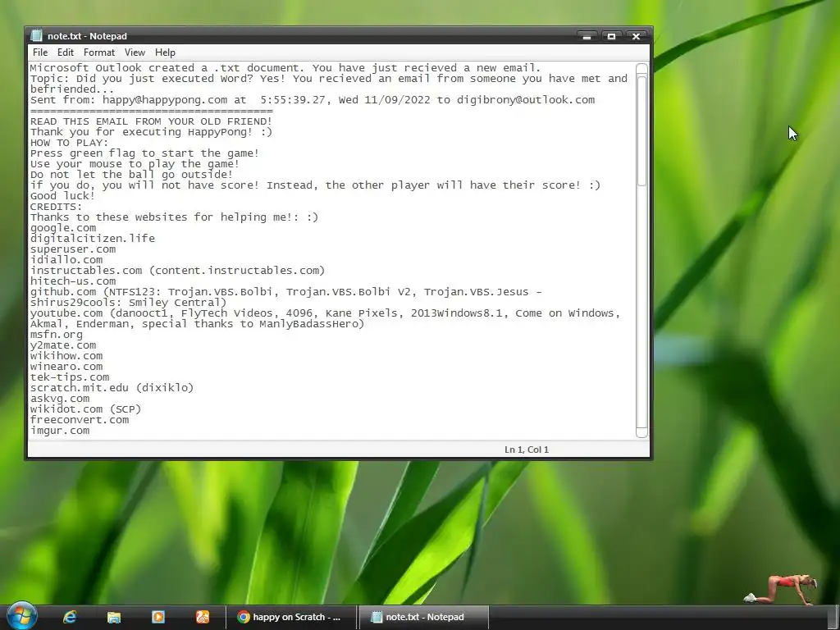Click the scrollbar down arrow
The image size is (840, 630).
pyautogui.click(x=641, y=431)
